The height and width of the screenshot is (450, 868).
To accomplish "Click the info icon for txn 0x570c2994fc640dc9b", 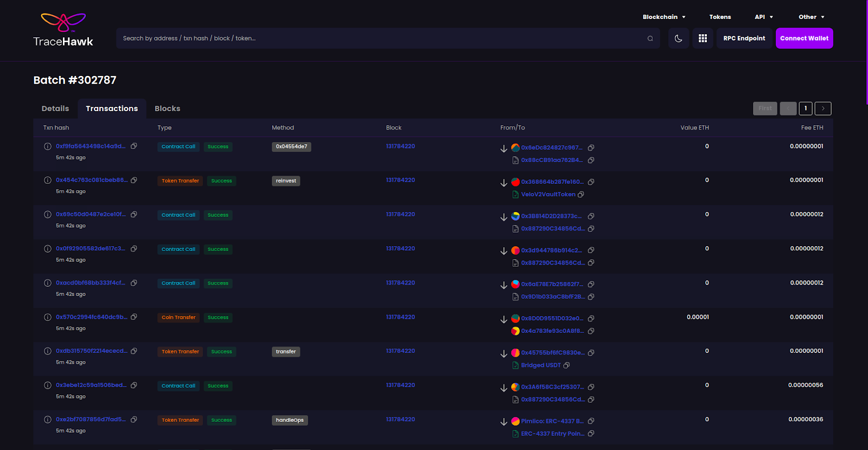I will (48, 317).
